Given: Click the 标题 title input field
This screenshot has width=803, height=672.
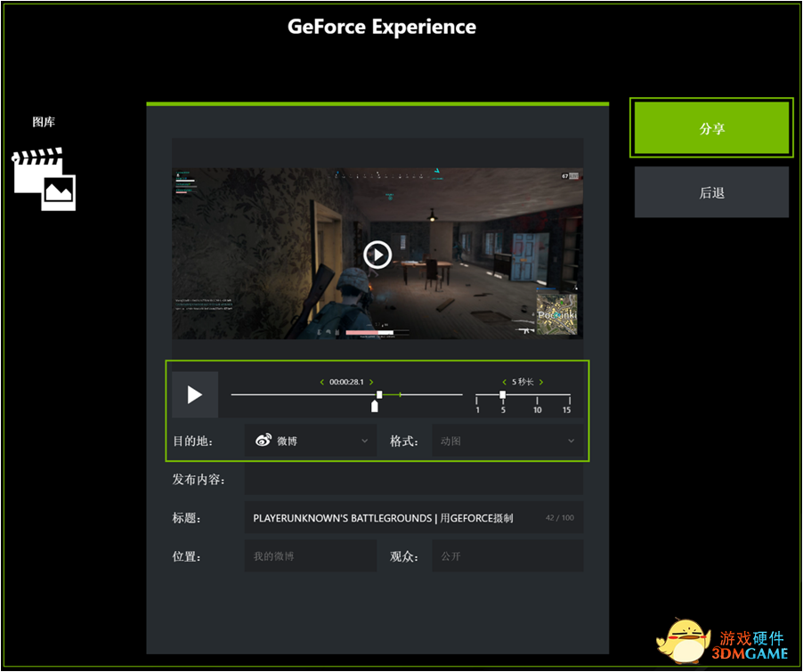Looking at the screenshot, I should click(414, 518).
